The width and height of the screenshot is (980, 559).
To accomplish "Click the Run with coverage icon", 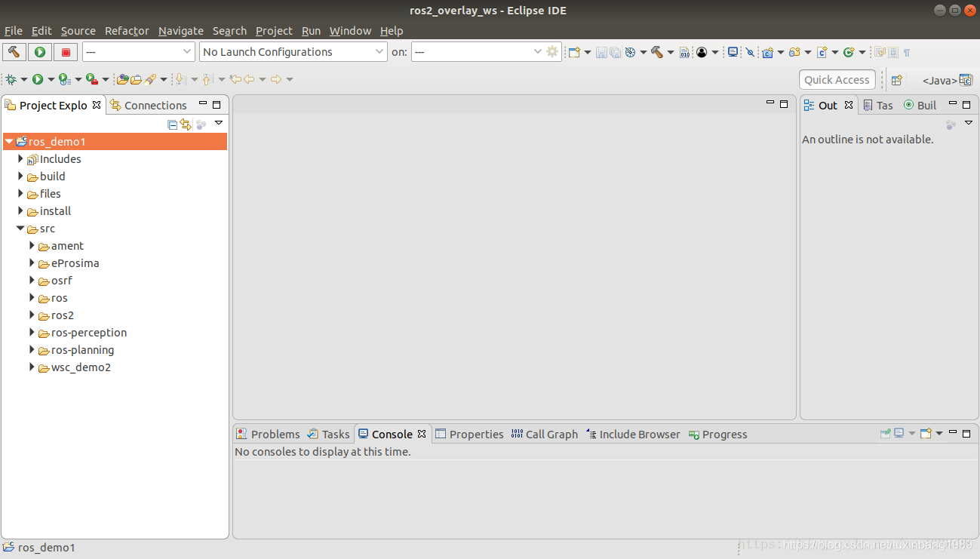I will (64, 79).
